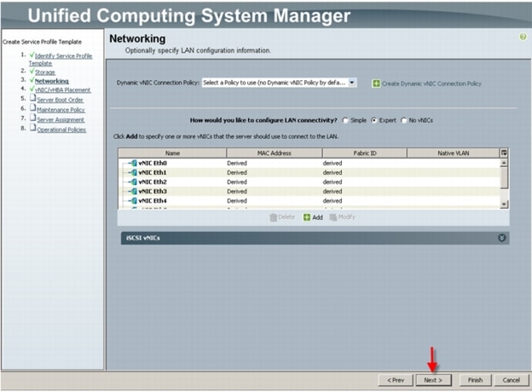The width and height of the screenshot is (532, 392).
Task: Click the green Add plus icon
Action: (307, 217)
